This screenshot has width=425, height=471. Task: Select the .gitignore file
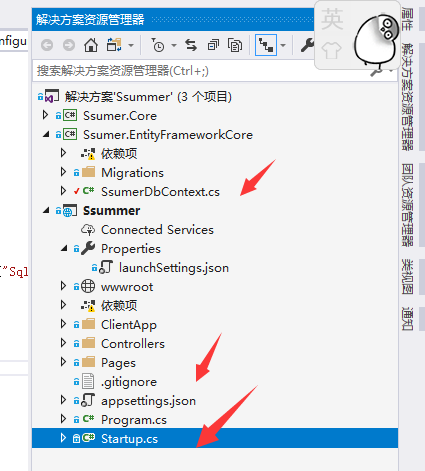129,382
